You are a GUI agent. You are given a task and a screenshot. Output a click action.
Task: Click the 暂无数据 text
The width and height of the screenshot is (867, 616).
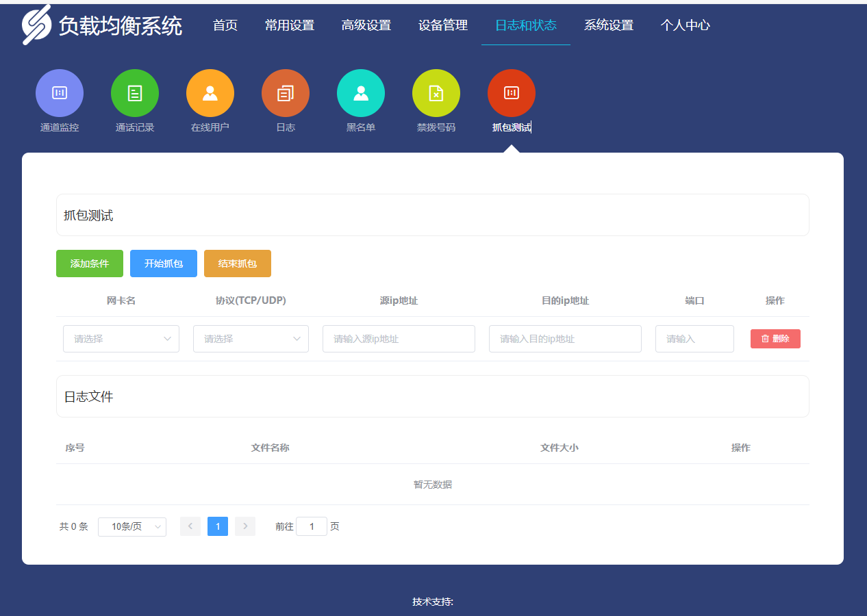[x=433, y=485]
